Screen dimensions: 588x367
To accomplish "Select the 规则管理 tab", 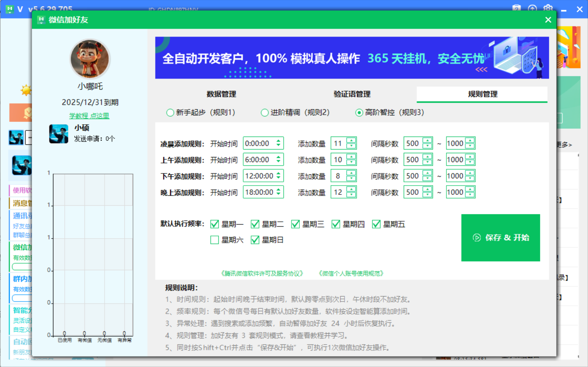I will point(482,94).
